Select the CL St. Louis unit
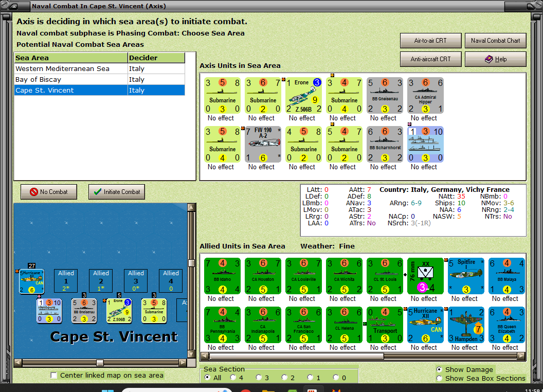Viewport: 543px width, 392px height. [x=385, y=276]
